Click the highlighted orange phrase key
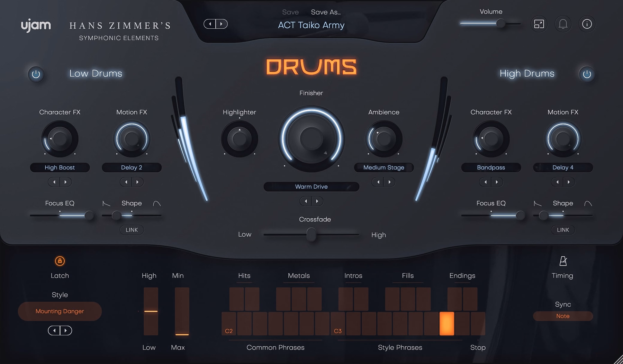 coord(447,324)
